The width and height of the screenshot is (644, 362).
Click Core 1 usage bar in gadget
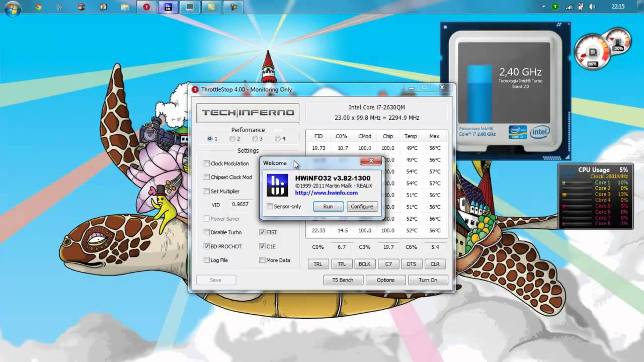tap(577, 183)
